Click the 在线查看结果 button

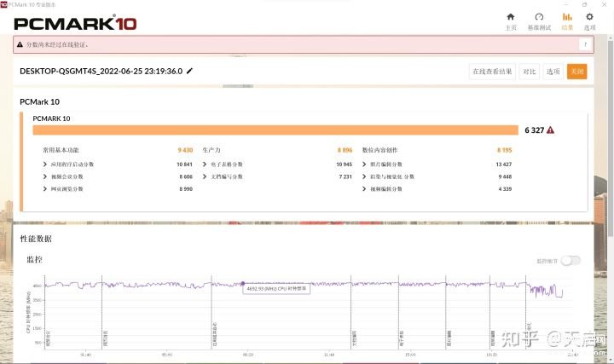[x=492, y=72]
